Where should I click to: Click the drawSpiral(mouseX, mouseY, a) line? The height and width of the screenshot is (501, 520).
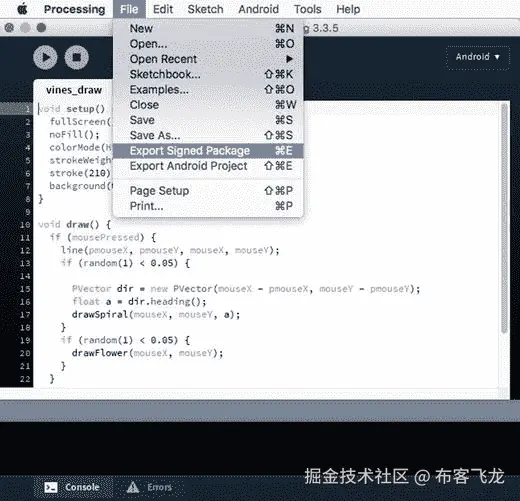156,314
